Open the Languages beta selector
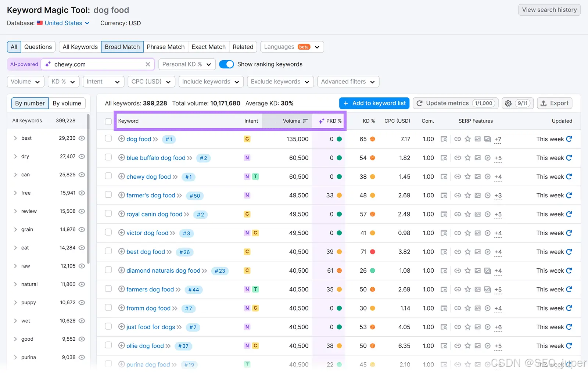 pyautogui.click(x=292, y=47)
